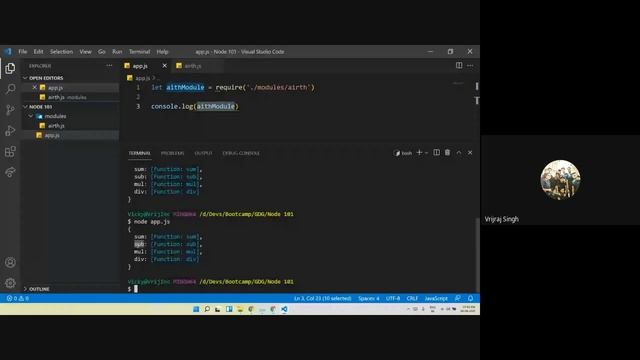Open the taskbar search icon
Viewport: 640px width, 360px height.
pos(207,309)
